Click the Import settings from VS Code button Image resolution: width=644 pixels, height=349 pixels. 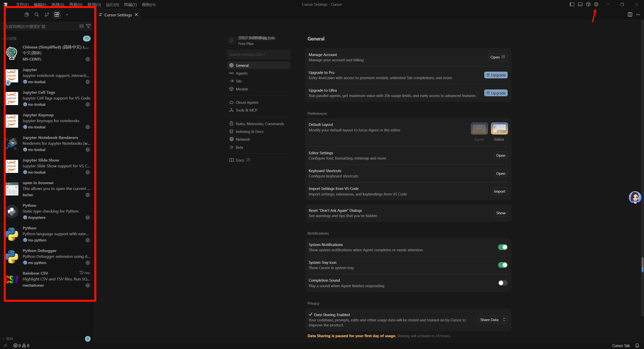coord(499,191)
